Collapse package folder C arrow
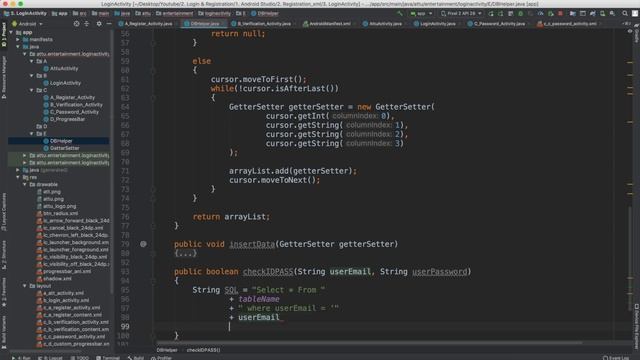 tap(31, 90)
